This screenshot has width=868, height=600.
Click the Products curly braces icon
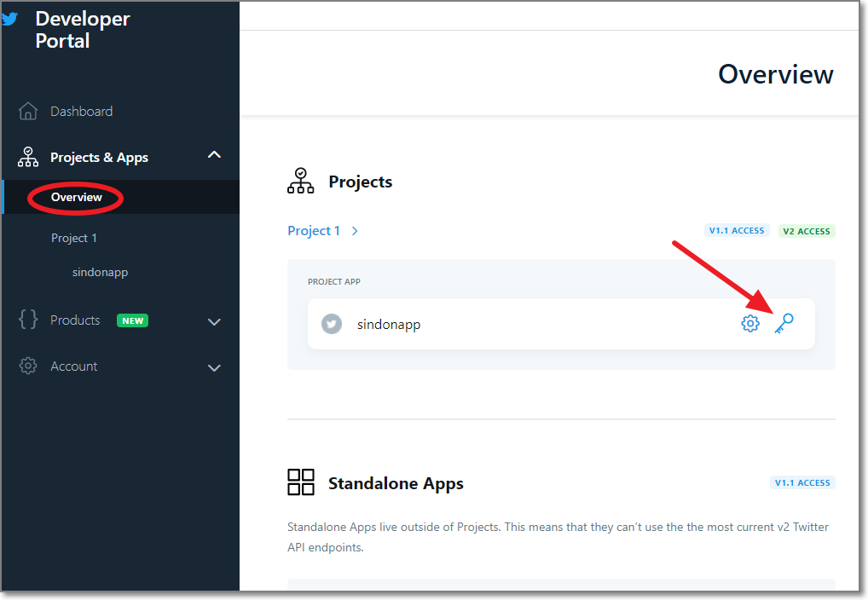click(27, 320)
